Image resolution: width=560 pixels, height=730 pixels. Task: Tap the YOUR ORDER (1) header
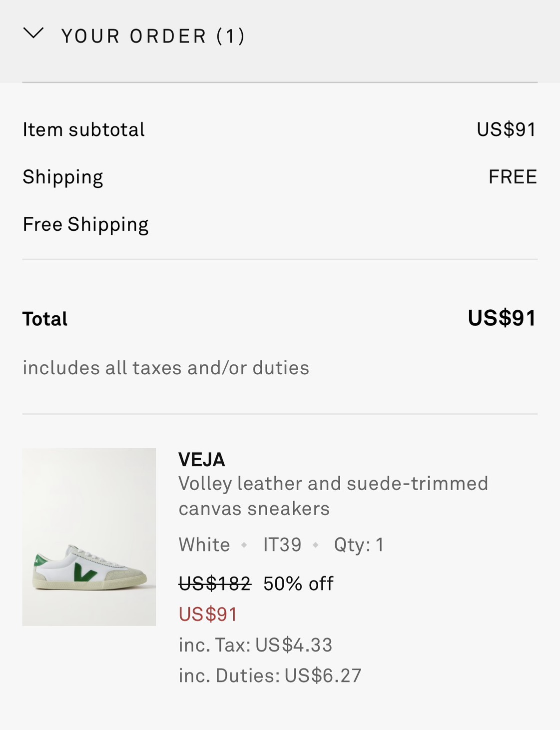(x=153, y=36)
